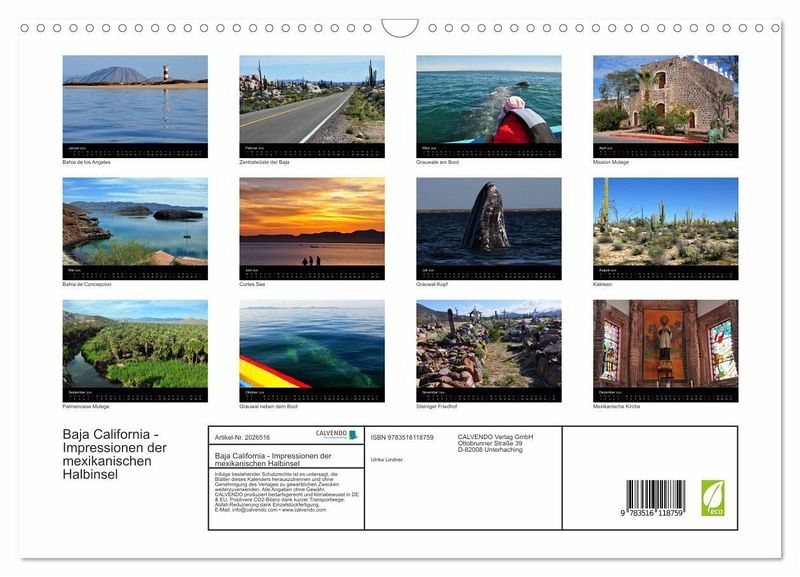Click the Juni date strip under the sunset photo

312,272
